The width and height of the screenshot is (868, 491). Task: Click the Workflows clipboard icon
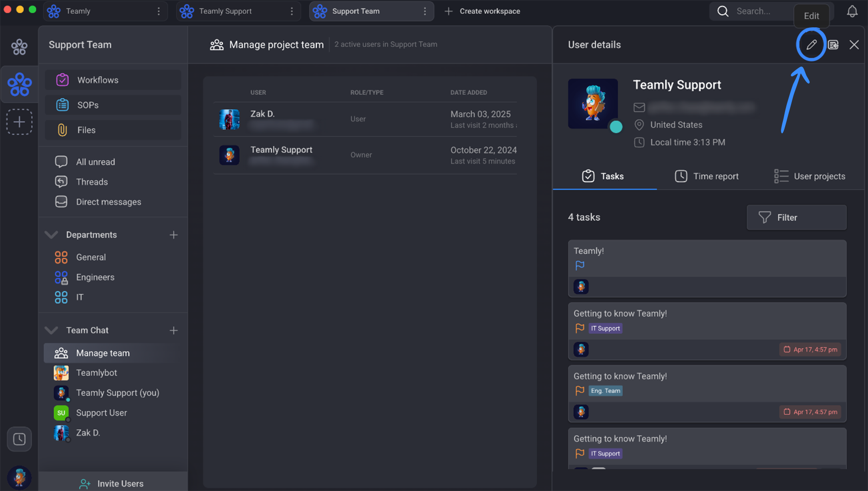click(x=62, y=80)
